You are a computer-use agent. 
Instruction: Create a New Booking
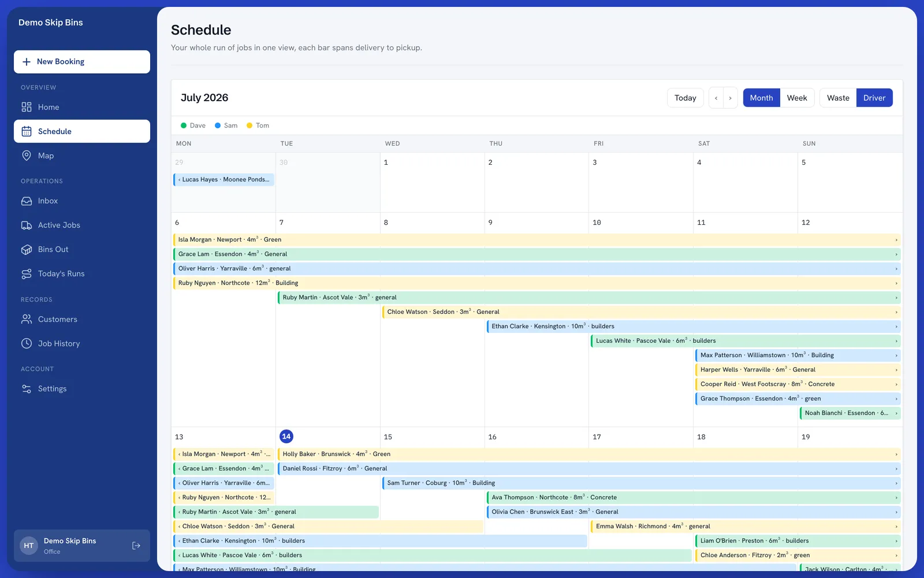(82, 62)
